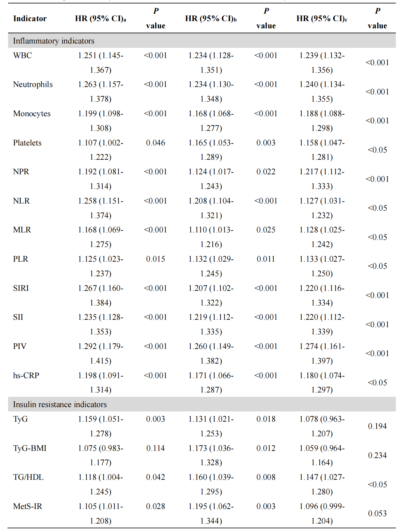The width and height of the screenshot is (403, 532).
Task: Click the MLR P value 0.025
Action: 266,230
